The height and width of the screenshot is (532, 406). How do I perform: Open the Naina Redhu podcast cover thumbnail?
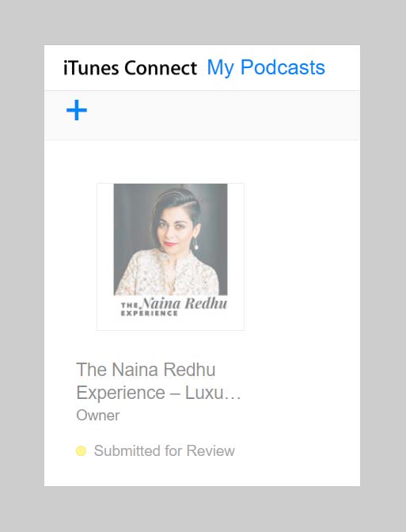point(170,256)
